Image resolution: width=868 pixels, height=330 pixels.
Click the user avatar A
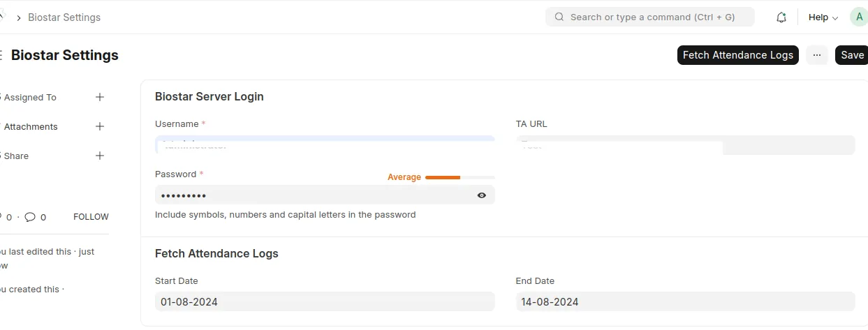point(859,17)
